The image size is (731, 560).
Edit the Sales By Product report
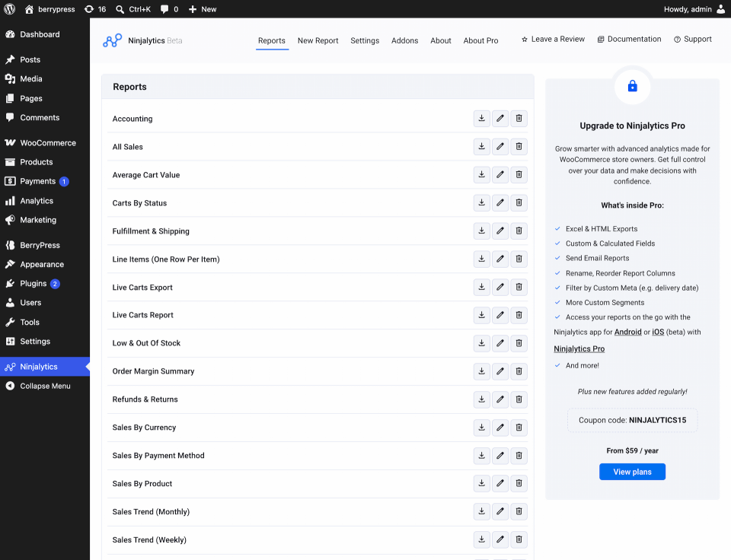(x=500, y=483)
